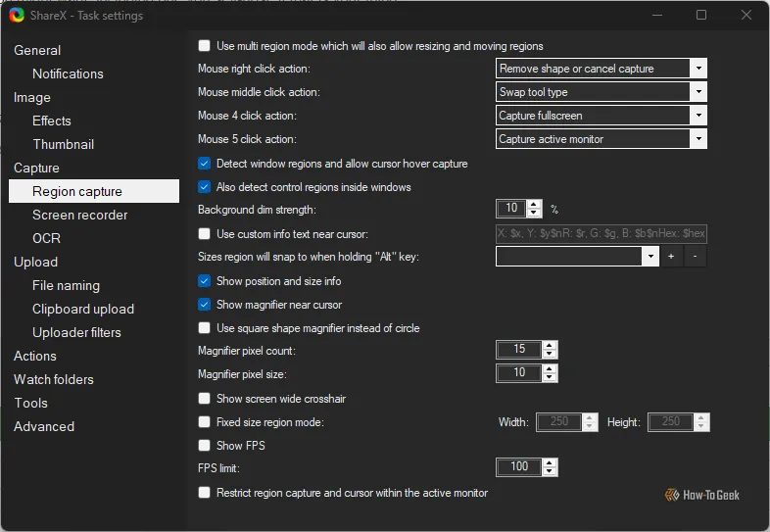
Task: Decrease Magnifier pixel count with down arrow
Action: (550, 354)
